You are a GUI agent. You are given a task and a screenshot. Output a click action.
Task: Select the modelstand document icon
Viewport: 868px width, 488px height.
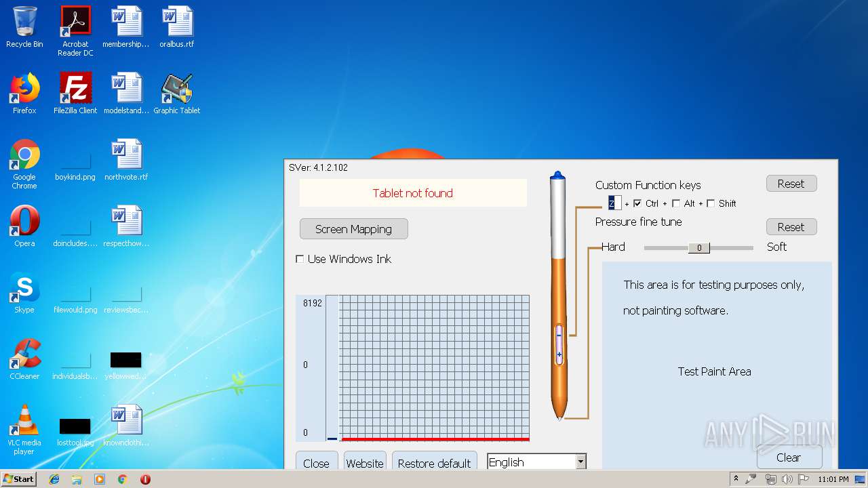[x=126, y=94]
